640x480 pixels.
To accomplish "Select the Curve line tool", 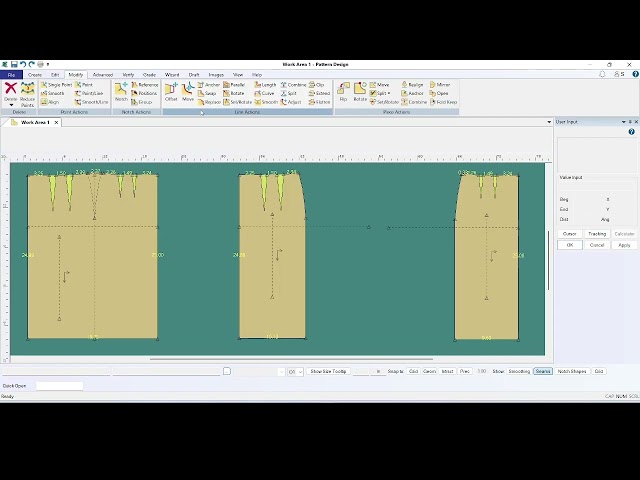I will (x=264, y=93).
